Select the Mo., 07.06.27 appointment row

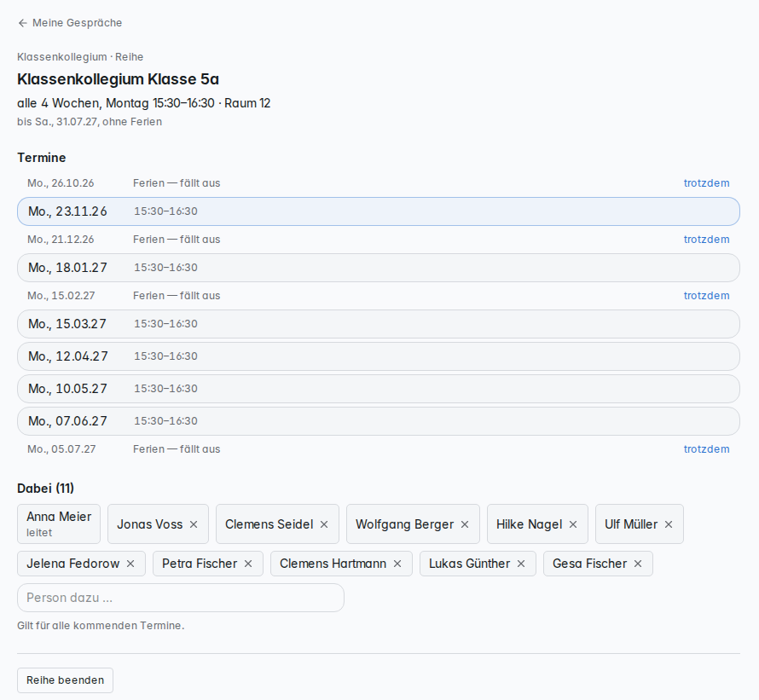point(379,421)
